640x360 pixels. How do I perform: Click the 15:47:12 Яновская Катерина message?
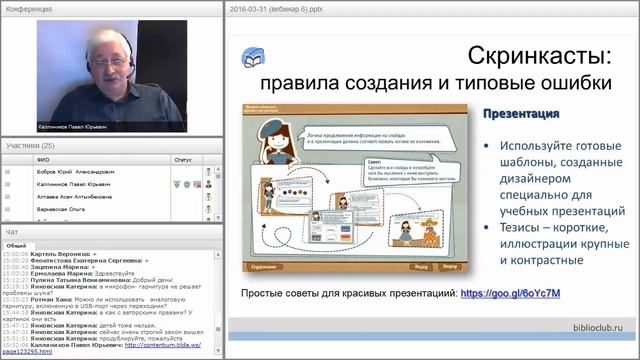click(79, 326)
